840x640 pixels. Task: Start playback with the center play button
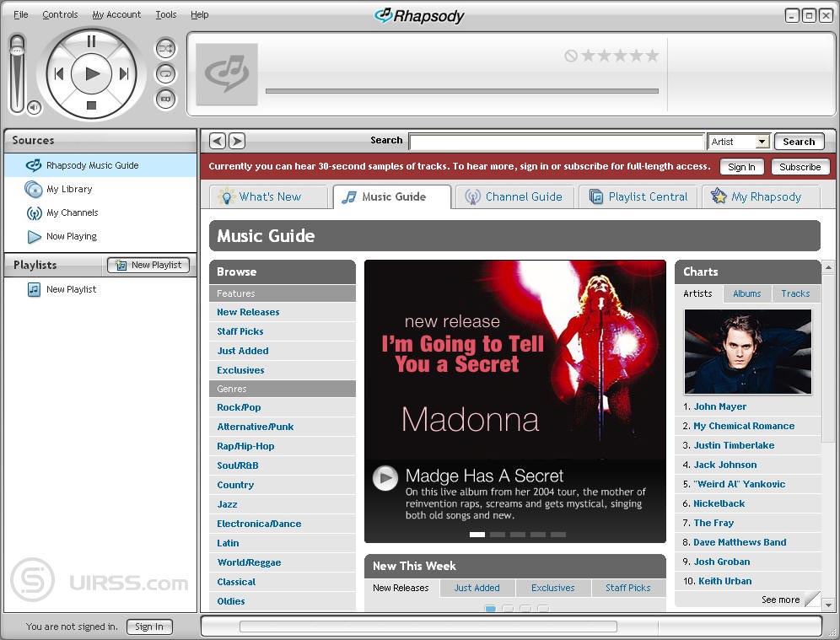point(92,73)
